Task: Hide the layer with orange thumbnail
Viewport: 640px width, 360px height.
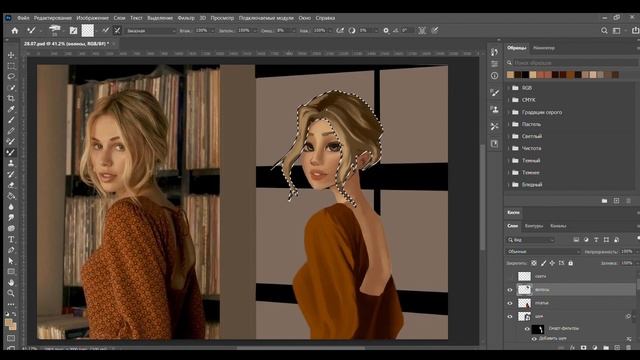Action: (x=510, y=303)
